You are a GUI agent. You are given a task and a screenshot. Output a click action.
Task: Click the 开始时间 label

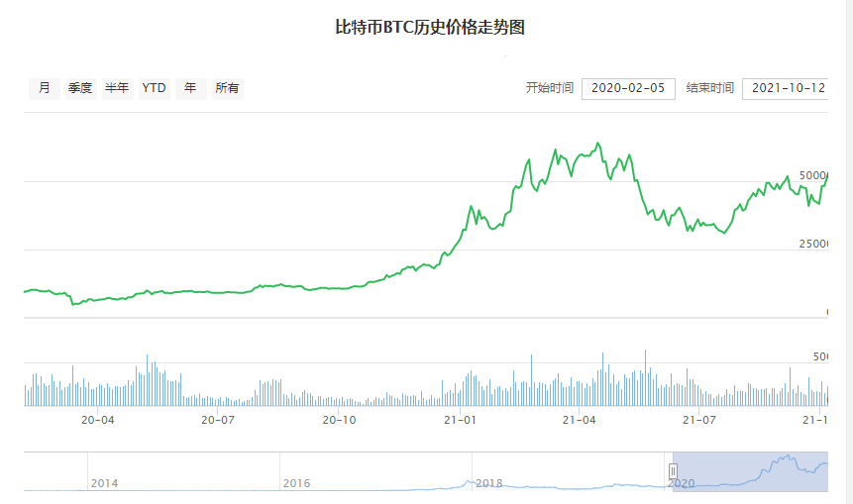click(x=549, y=88)
